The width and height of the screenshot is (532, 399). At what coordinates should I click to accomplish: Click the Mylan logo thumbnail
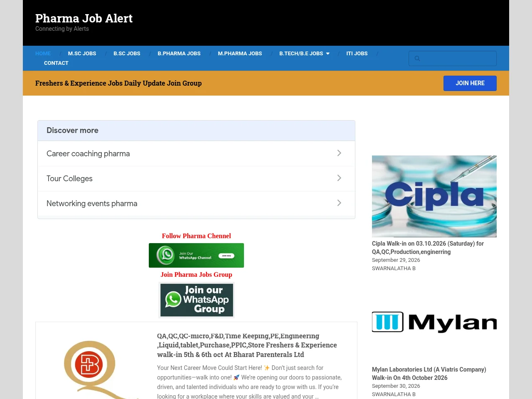pyautogui.click(x=434, y=322)
